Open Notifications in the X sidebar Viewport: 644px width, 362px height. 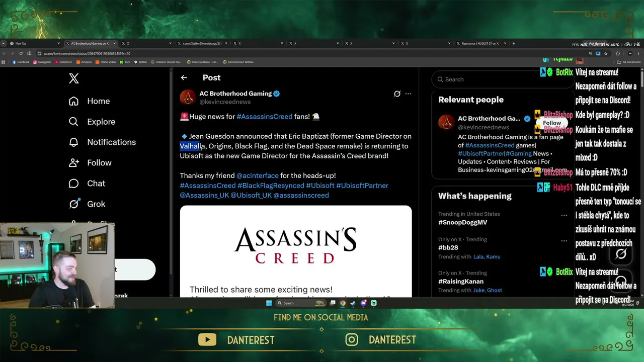point(102,142)
